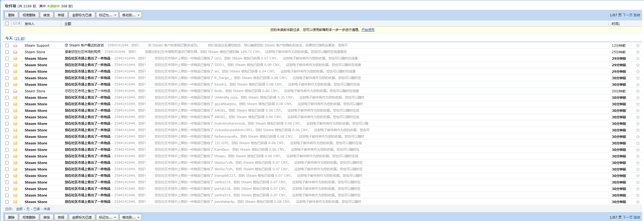
Task: Open 移动到... dropdown in bottom toolbar
Action: 130,217
